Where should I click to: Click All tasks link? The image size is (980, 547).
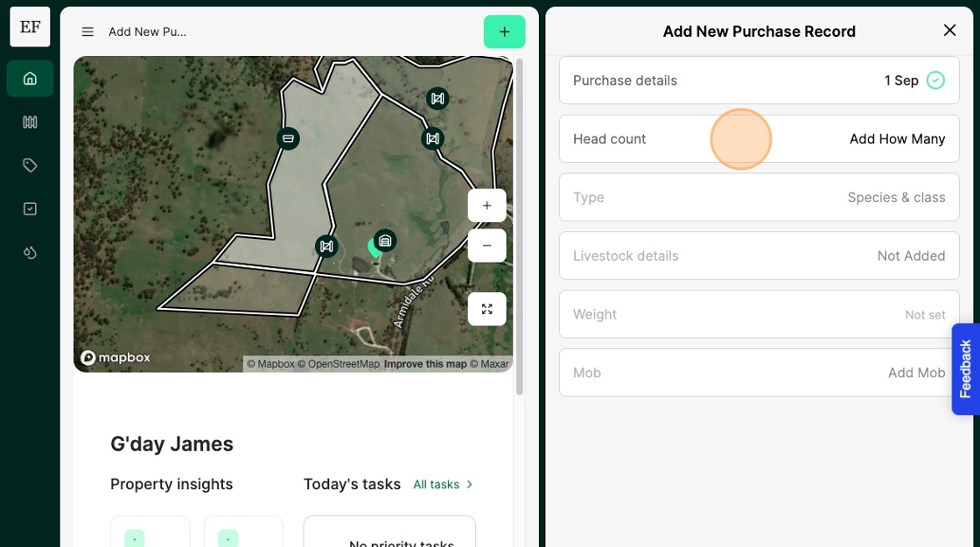coord(437,485)
